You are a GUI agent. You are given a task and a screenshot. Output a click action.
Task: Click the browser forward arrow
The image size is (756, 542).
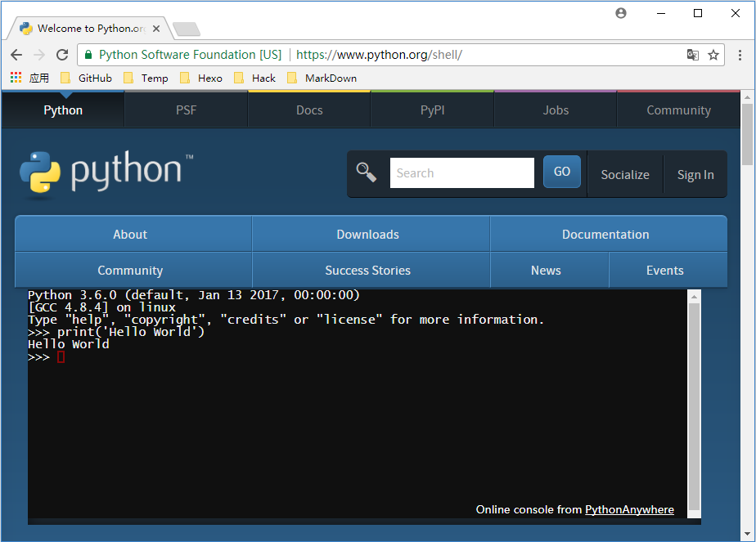pyautogui.click(x=39, y=55)
